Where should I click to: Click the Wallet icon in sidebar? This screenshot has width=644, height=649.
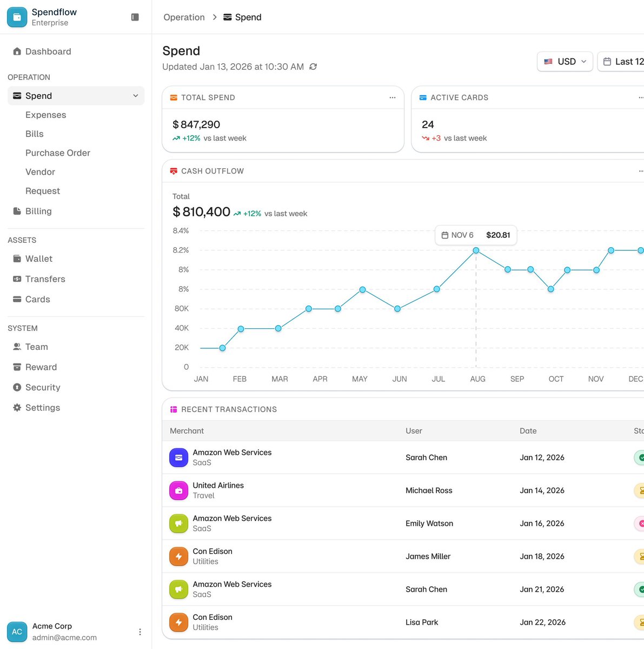pos(17,259)
